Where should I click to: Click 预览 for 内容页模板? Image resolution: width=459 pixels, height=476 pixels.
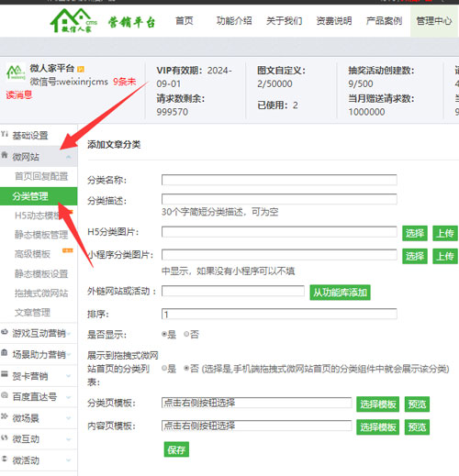click(x=417, y=426)
